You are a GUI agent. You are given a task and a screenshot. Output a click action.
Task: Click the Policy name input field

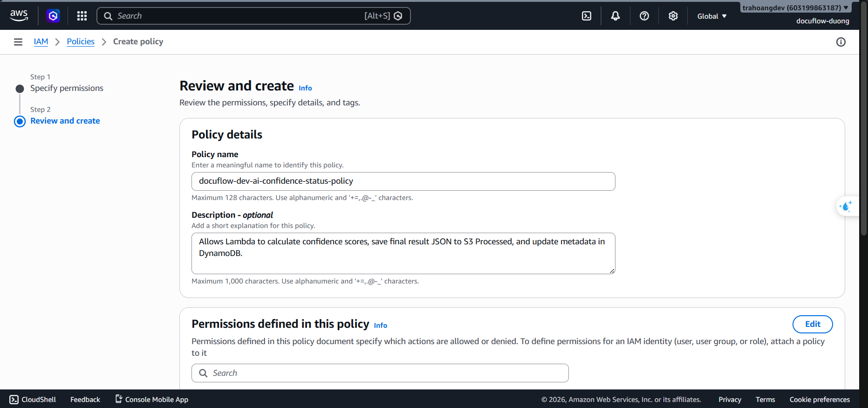point(403,181)
